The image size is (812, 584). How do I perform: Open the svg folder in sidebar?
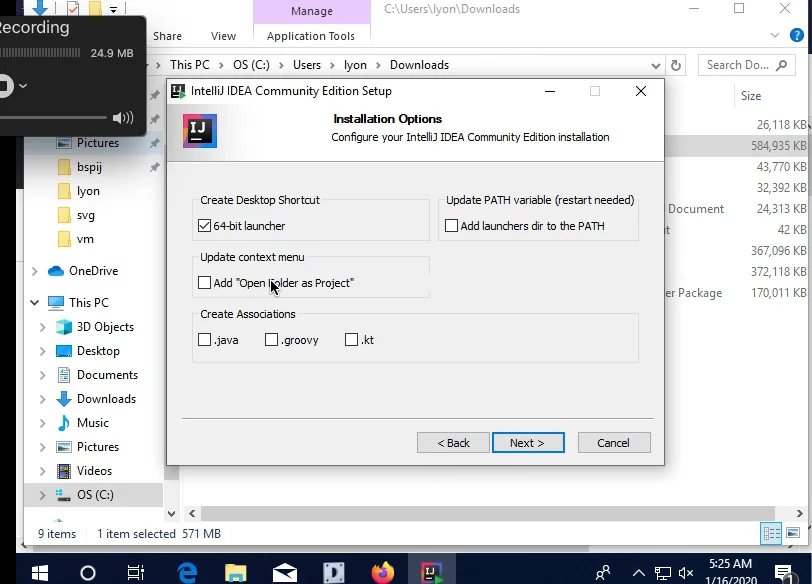click(x=85, y=215)
